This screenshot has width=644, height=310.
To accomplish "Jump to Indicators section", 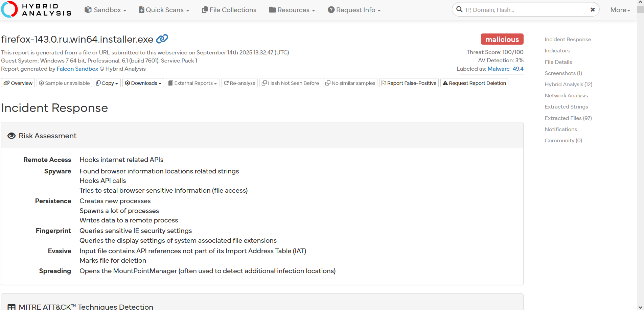I will (x=557, y=50).
